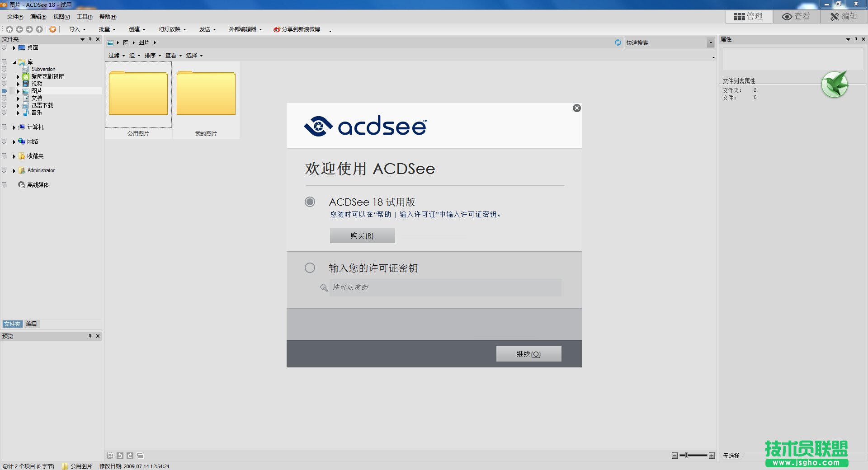The height and width of the screenshot is (470, 868).
Task: Click rotate left icon in bottom toolbar
Action: pos(120,456)
